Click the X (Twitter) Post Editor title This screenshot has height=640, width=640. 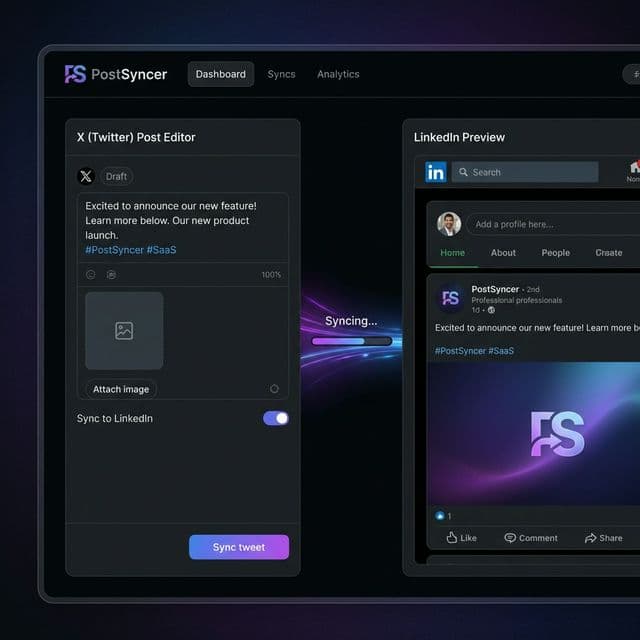tap(136, 137)
